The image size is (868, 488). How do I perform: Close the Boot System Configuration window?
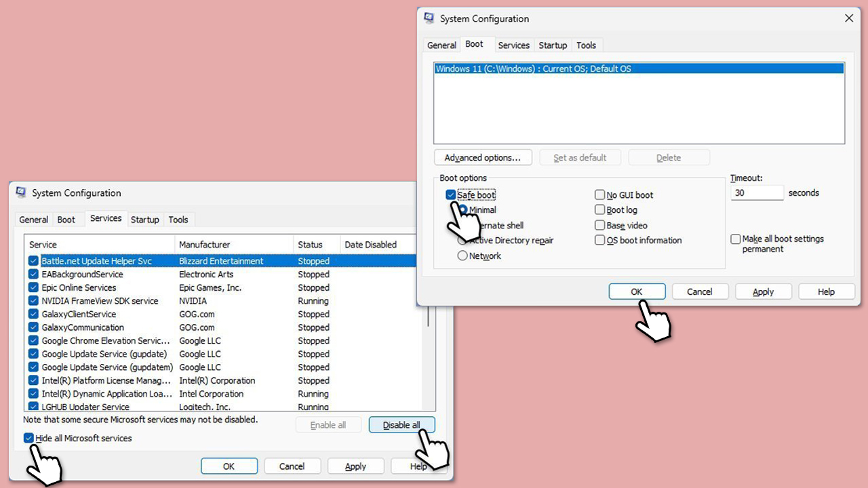(x=849, y=18)
